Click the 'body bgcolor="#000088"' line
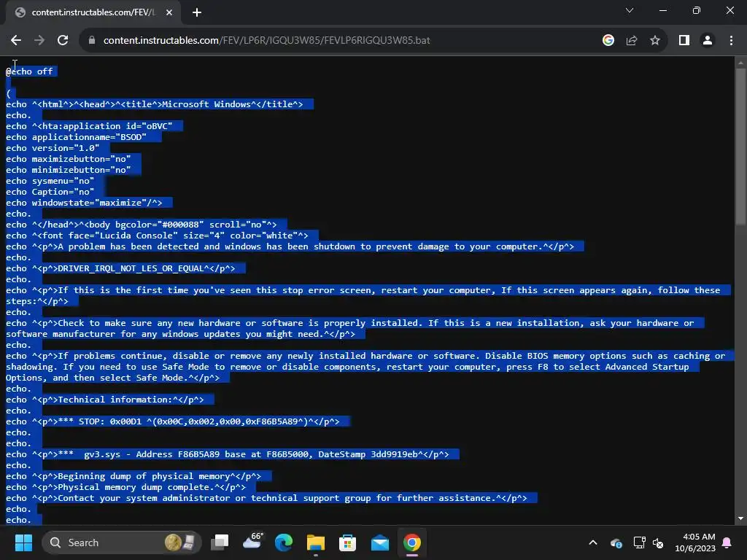This screenshot has width=747, height=560. coord(141,225)
